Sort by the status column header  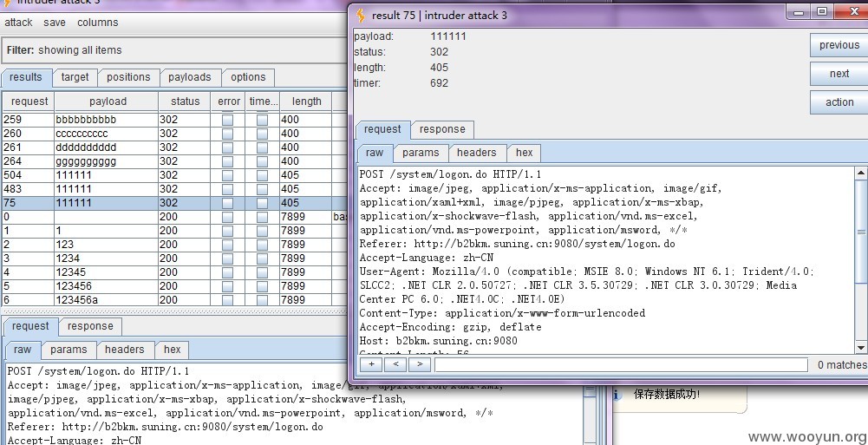185,101
